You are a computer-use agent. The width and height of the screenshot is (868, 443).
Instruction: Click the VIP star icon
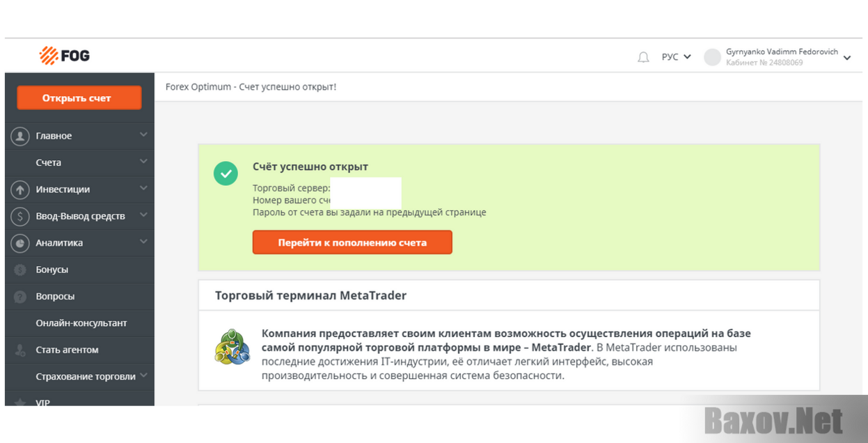coord(20,403)
